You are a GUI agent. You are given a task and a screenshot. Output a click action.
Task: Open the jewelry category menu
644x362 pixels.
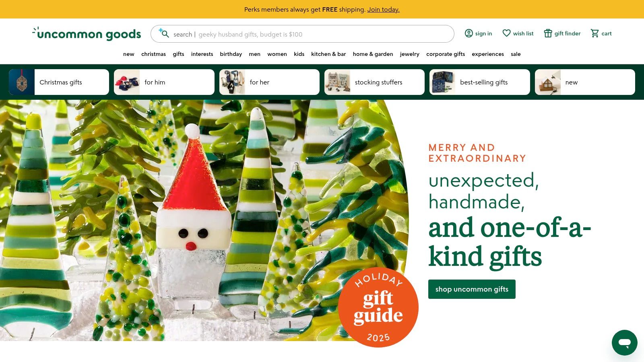click(x=409, y=54)
